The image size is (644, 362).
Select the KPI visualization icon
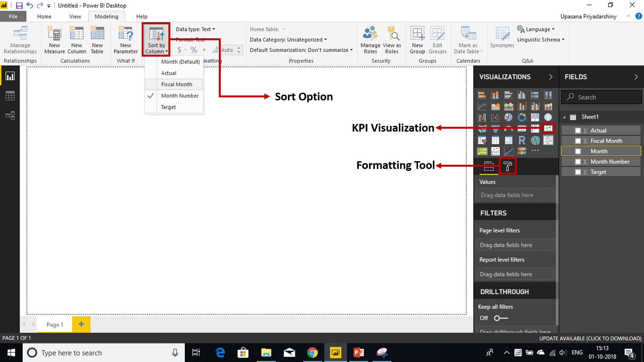548,128
